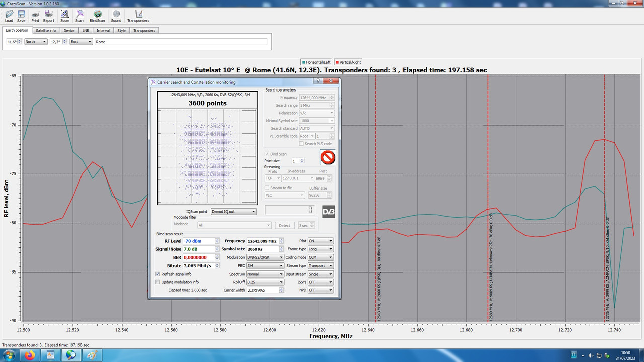Enable Update modulation info checkbox
644x362 pixels.
(158, 282)
